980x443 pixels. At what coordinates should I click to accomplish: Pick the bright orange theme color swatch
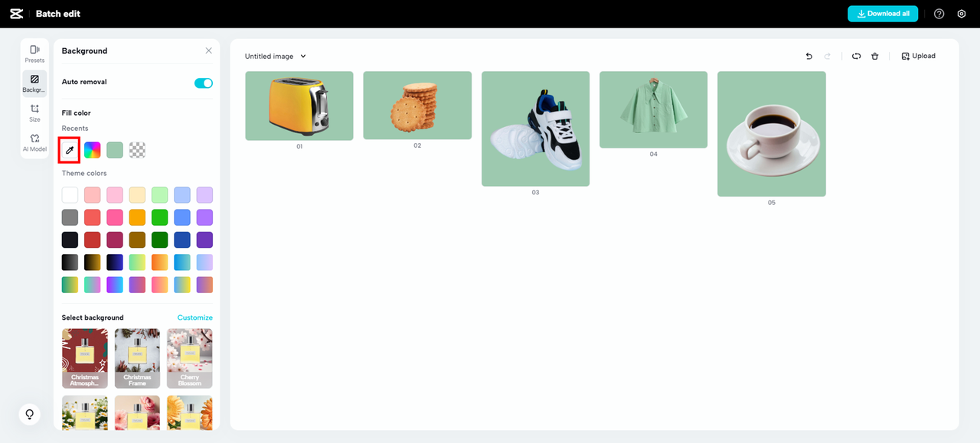pos(137,217)
